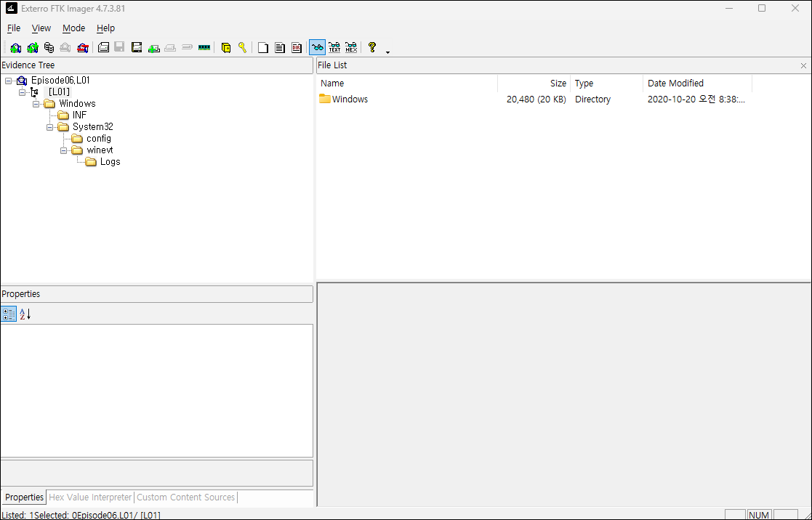This screenshot has width=812, height=520.
Task: Sort file list by Date Modified column
Action: pos(698,84)
